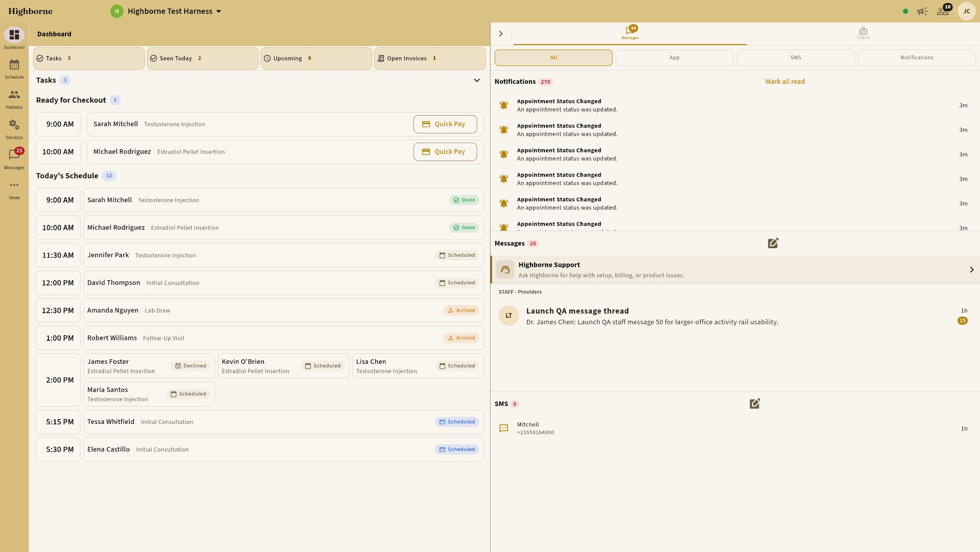The image size is (980, 552).
Task: Switch to the Messages panel tab
Action: tap(630, 33)
